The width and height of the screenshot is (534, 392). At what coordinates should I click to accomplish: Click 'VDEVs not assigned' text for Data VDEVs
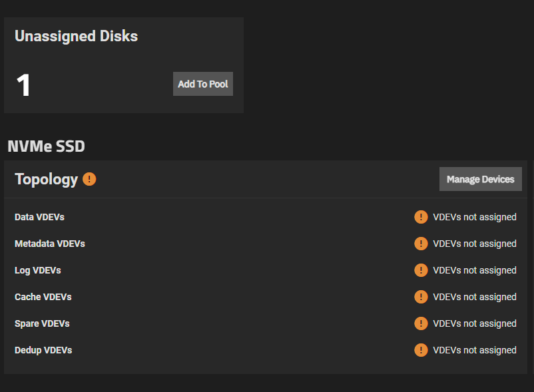point(475,217)
